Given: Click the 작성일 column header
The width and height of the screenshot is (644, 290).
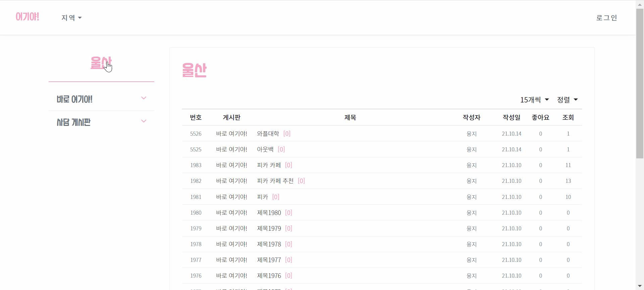Looking at the screenshot, I should click(512, 118).
